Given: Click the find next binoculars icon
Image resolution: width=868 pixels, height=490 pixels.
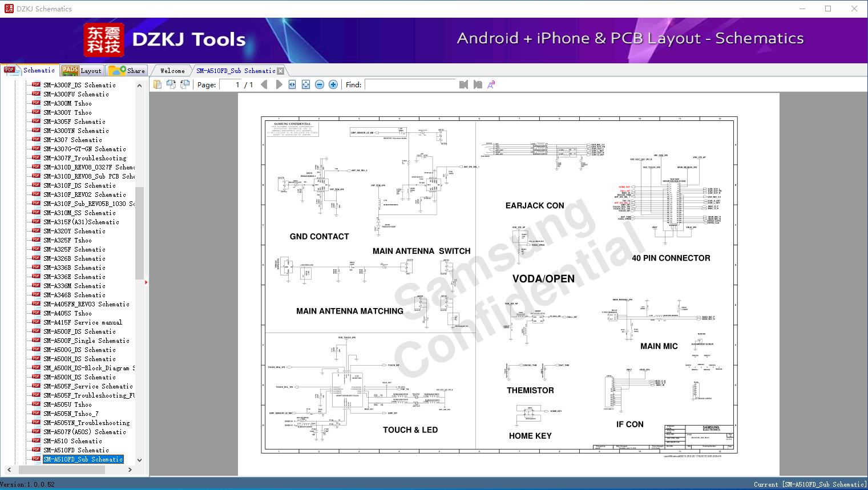Looking at the screenshot, I should (478, 84).
